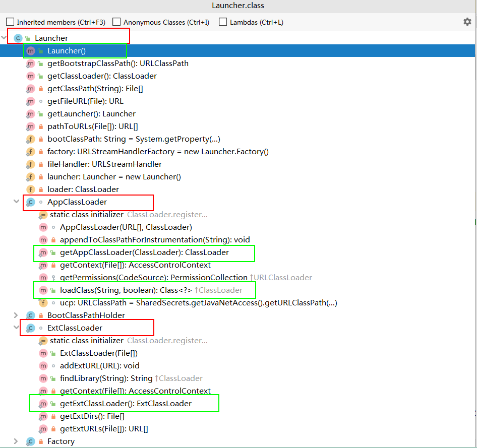Click the Factory class icon

point(30,441)
